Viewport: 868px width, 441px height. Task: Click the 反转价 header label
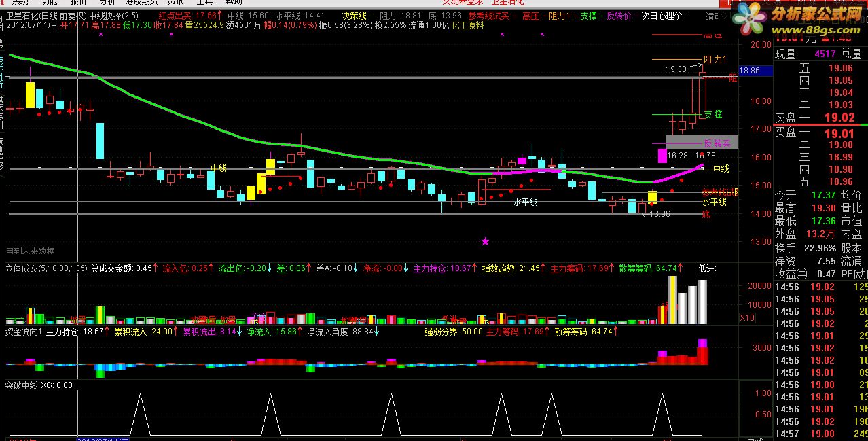(x=620, y=16)
